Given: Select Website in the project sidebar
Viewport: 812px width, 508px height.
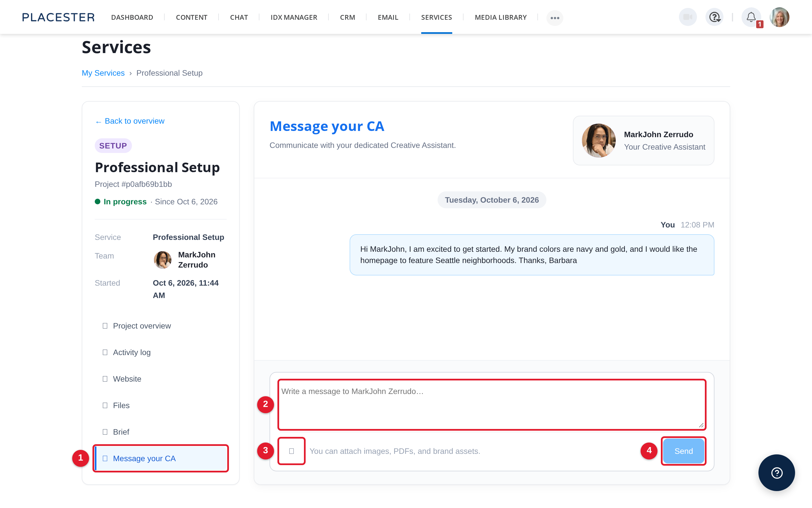Looking at the screenshot, I should tap(160, 379).
